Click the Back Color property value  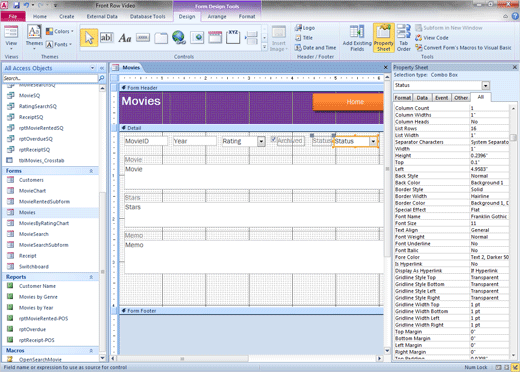pyautogui.click(x=489, y=183)
